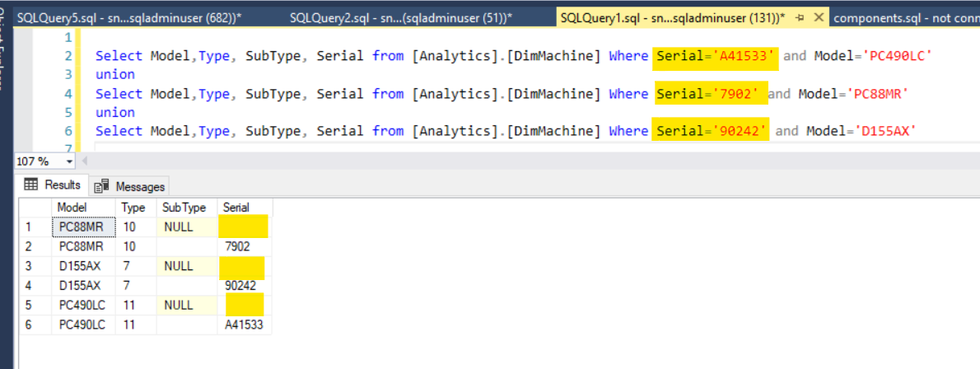Click the NULL SubType cell in row 5
The height and width of the screenshot is (369, 980).
(185, 306)
